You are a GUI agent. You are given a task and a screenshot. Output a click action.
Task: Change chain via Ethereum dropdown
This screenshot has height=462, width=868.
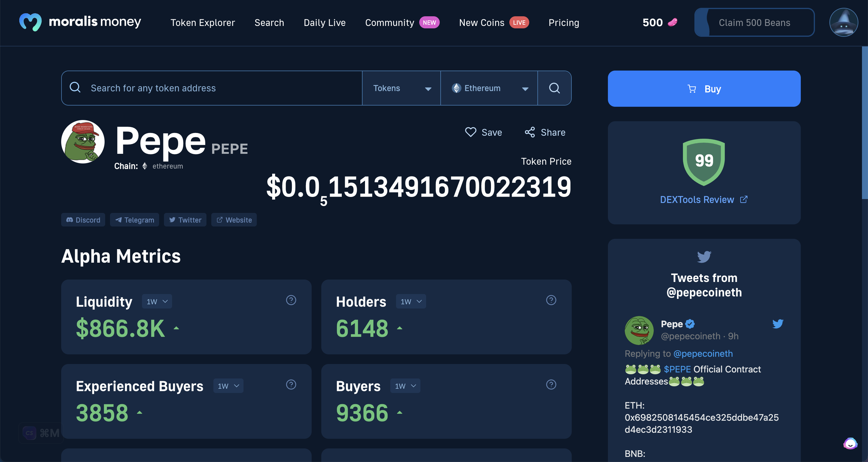tap(489, 88)
